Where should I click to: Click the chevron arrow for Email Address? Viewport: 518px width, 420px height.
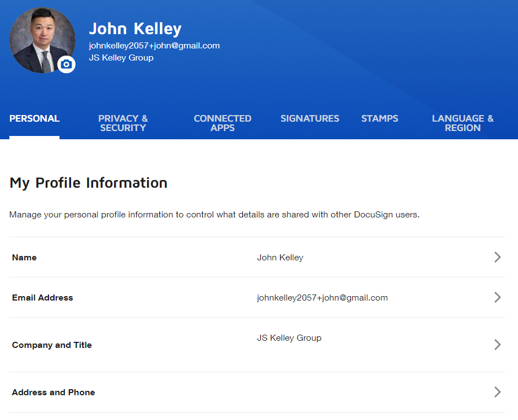(x=497, y=297)
